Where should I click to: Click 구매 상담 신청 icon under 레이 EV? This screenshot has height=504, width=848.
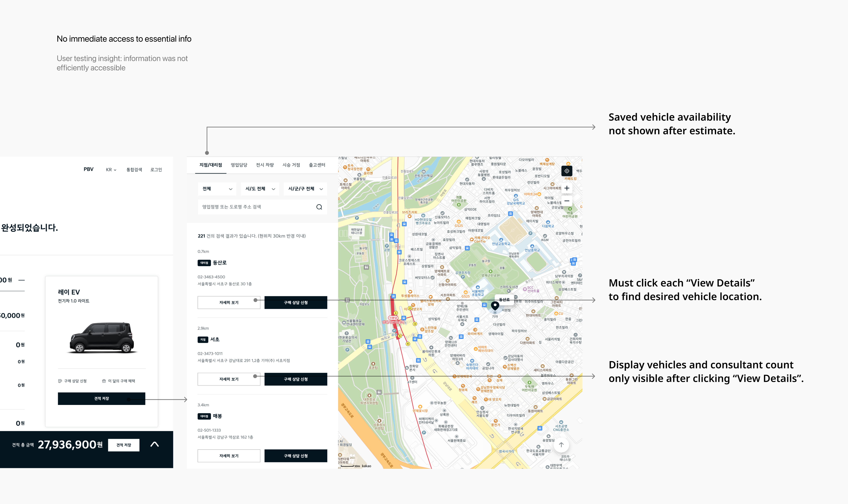coord(60,381)
